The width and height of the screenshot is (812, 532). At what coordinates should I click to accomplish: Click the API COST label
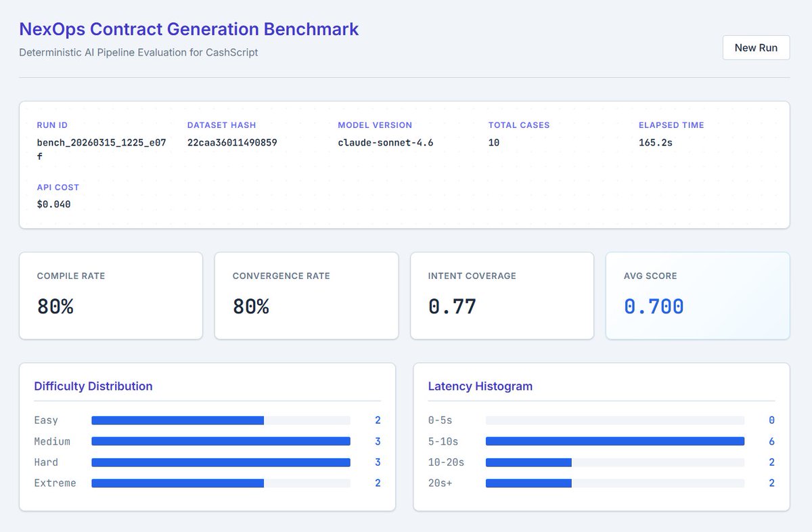tap(58, 187)
